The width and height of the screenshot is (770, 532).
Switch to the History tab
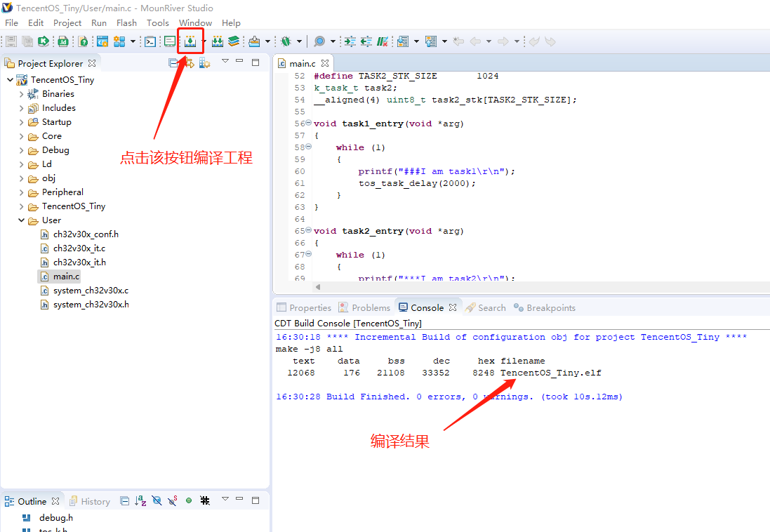point(90,502)
